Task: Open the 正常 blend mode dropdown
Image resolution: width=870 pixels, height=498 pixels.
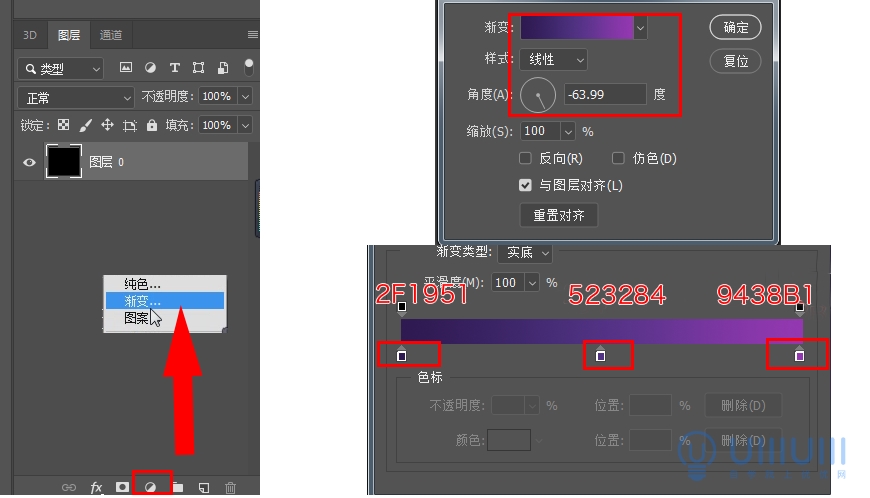Action: point(75,98)
